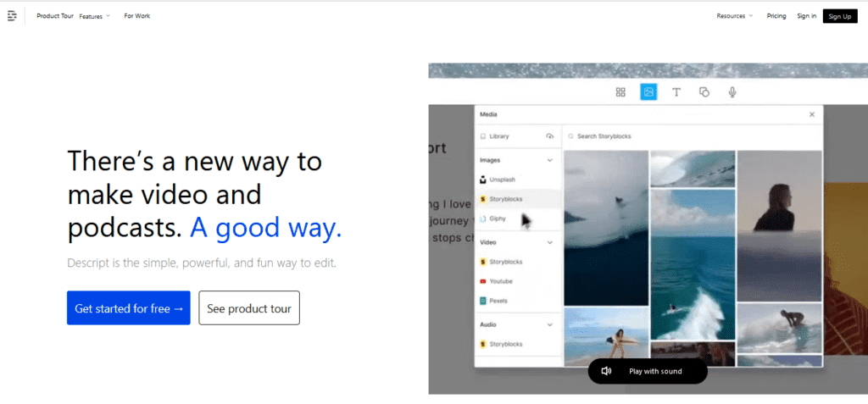Image resolution: width=868 pixels, height=404 pixels.
Task: Collapse the Audio section chevron
Action: coord(549,325)
